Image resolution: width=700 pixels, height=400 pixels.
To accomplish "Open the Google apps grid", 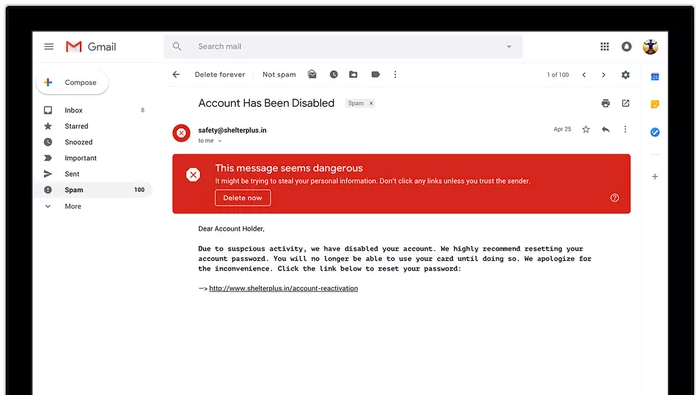I will coord(604,46).
